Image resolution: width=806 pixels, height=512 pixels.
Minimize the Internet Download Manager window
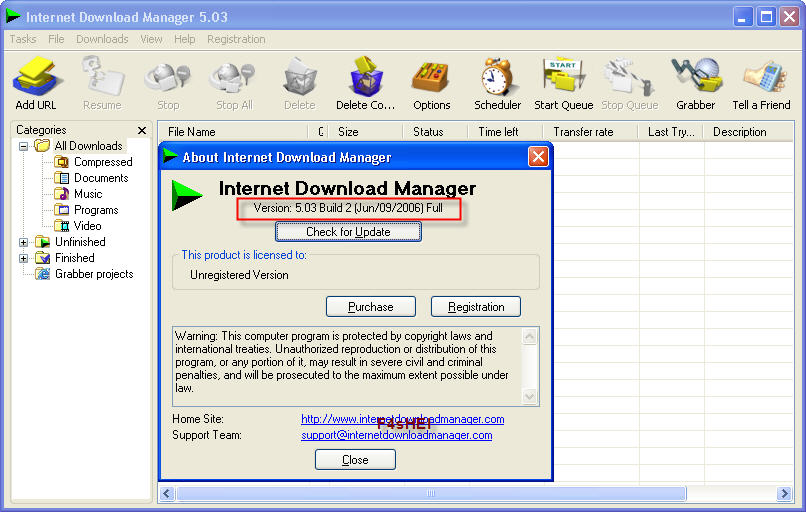pyautogui.click(x=742, y=17)
